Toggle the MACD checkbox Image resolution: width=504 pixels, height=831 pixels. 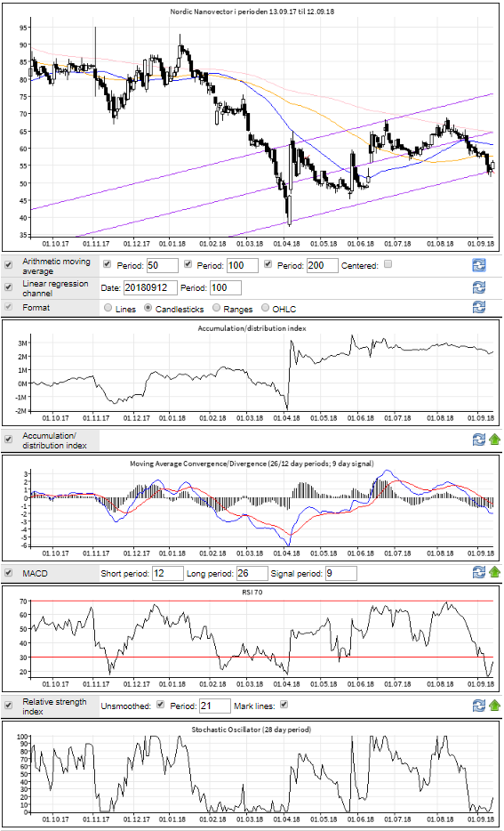[x=9, y=572]
